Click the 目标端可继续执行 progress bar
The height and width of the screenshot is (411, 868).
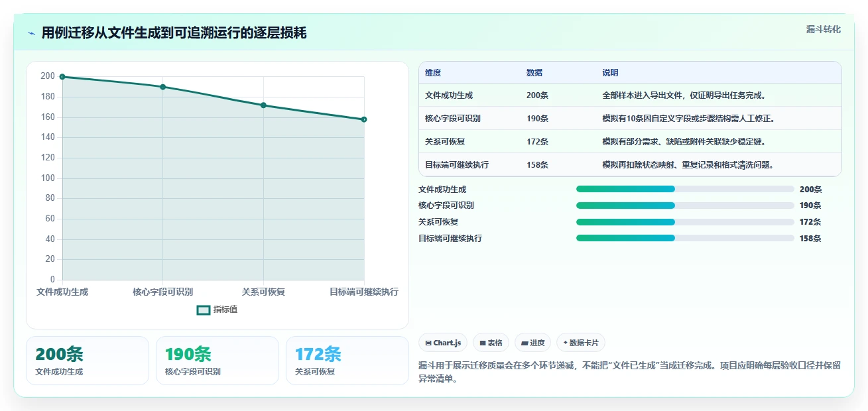[685, 238]
